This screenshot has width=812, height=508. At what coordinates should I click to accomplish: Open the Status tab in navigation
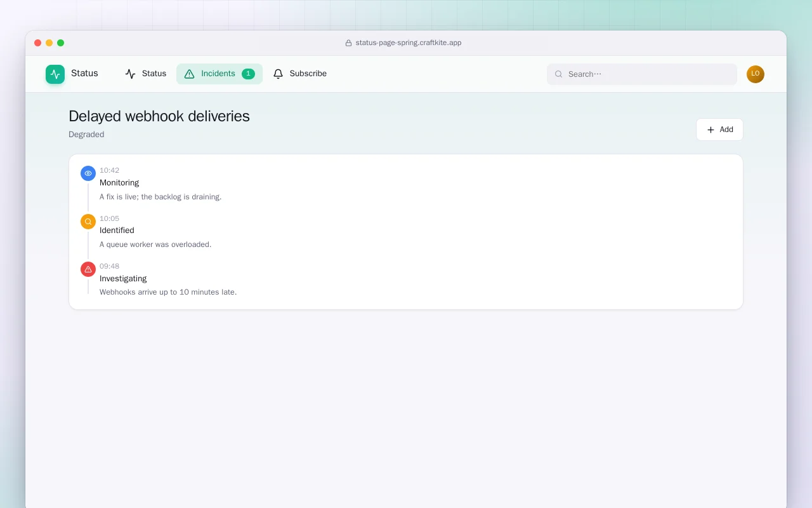146,74
